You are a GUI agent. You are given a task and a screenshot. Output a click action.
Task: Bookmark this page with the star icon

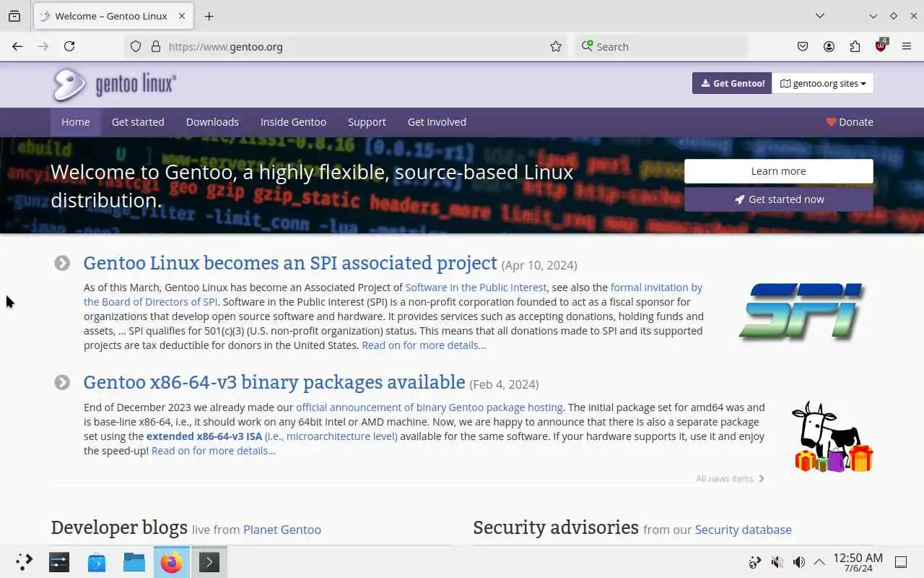coord(556,46)
